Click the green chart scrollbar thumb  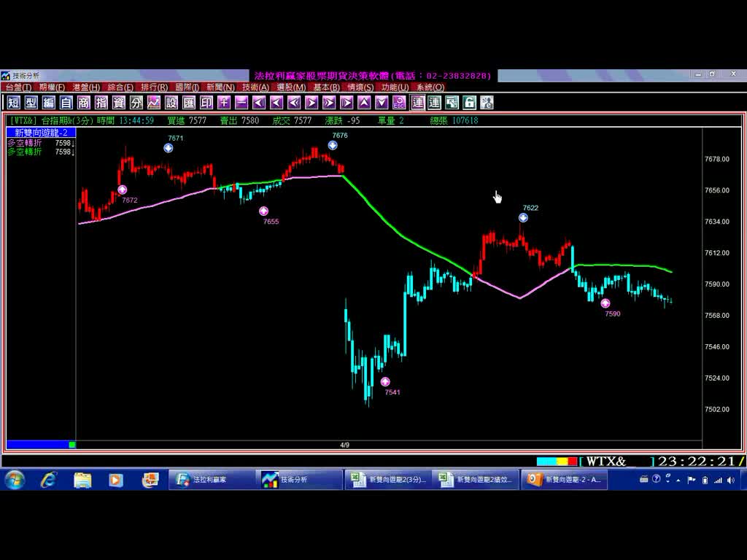(72, 444)
